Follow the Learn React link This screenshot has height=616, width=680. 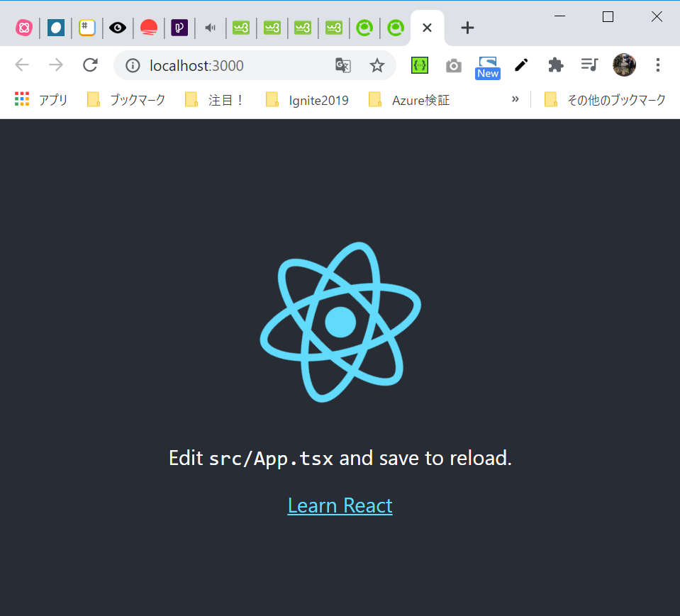[340, 505]
